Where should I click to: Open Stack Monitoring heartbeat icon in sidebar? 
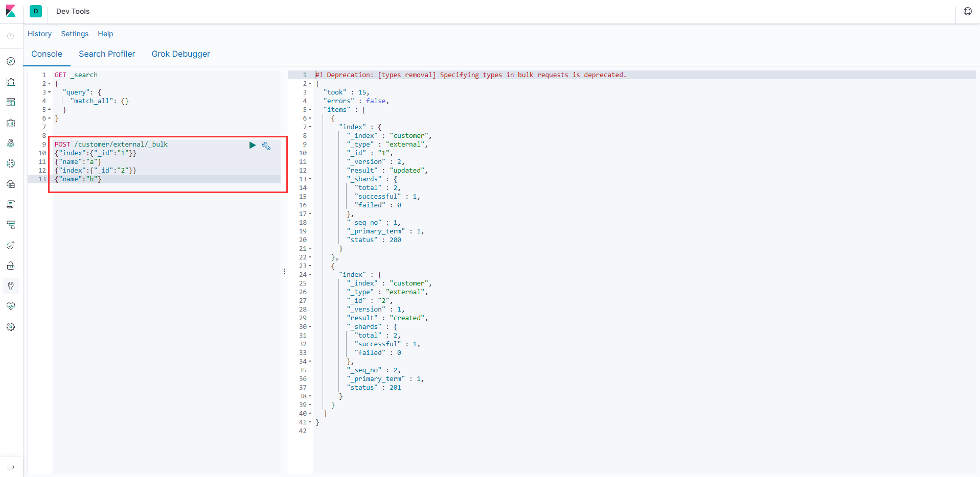tap(11, 306)
